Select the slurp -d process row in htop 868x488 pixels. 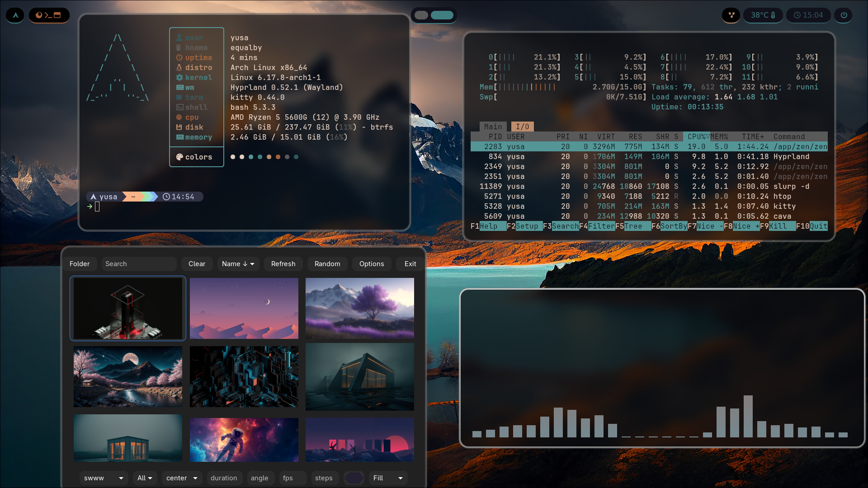tap(649, 186)
